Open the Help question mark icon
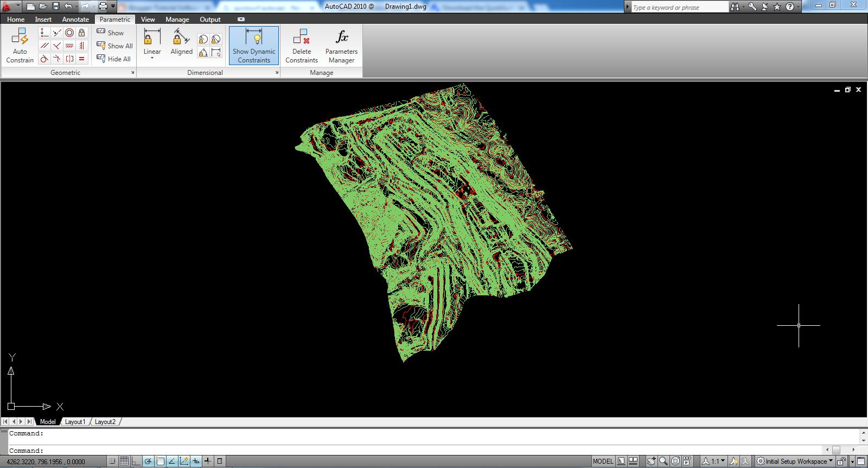 [x=790, y=7]
